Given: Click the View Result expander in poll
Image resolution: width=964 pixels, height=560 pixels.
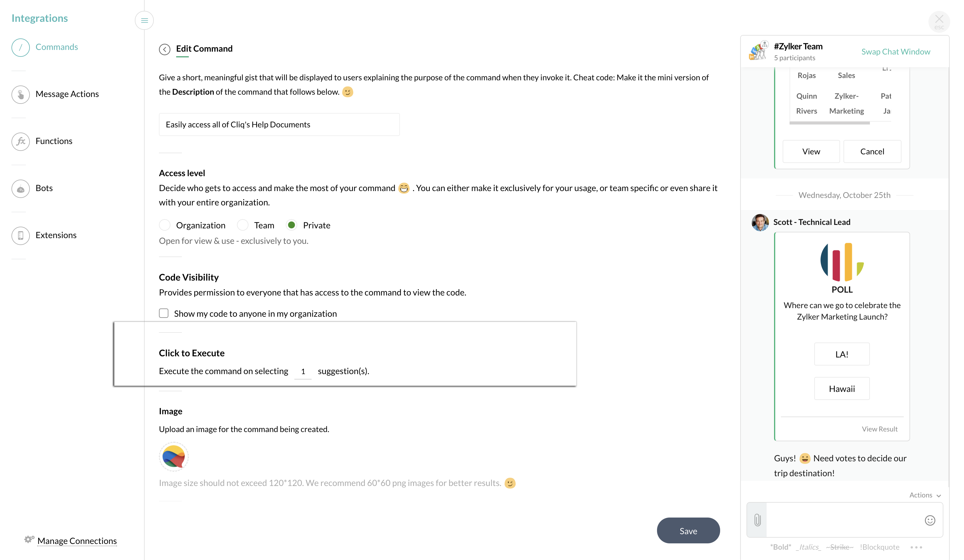Looking at the screenshot, I should tap(879, 429).
